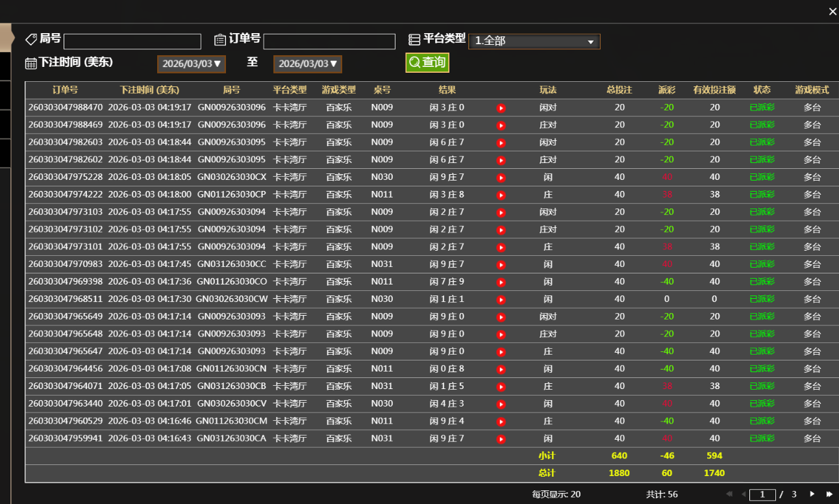This screenshot has height=504, width=839.
Task: Play replay video for order 260303047975228
Action: pyautogui.click(x=501, y=177)
